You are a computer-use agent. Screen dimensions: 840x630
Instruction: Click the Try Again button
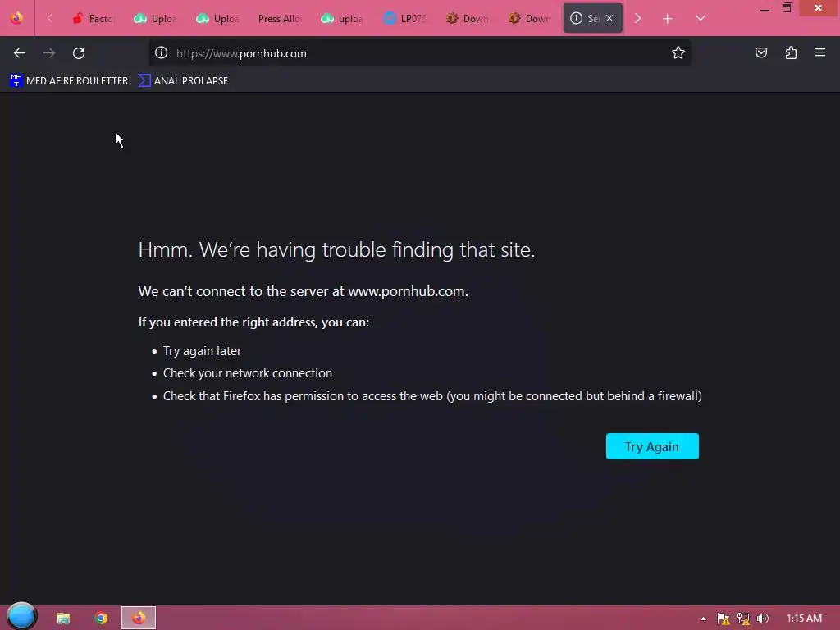coord(652,446)
